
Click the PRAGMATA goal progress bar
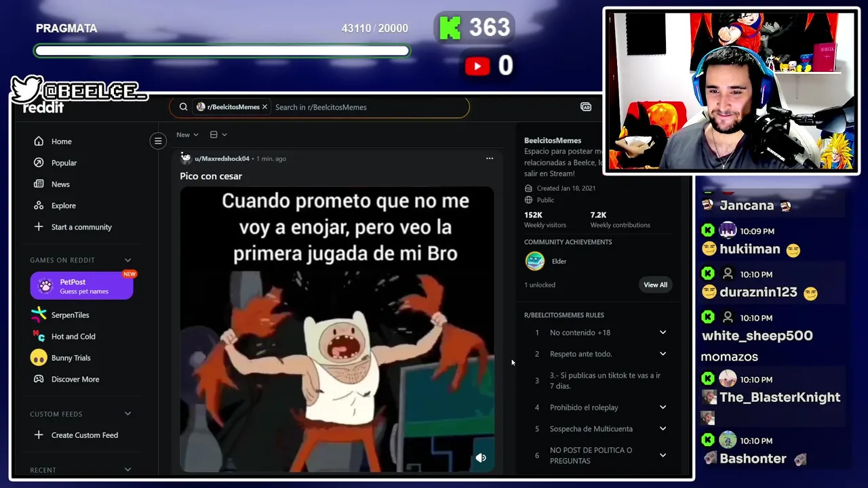tap(222, 51)
